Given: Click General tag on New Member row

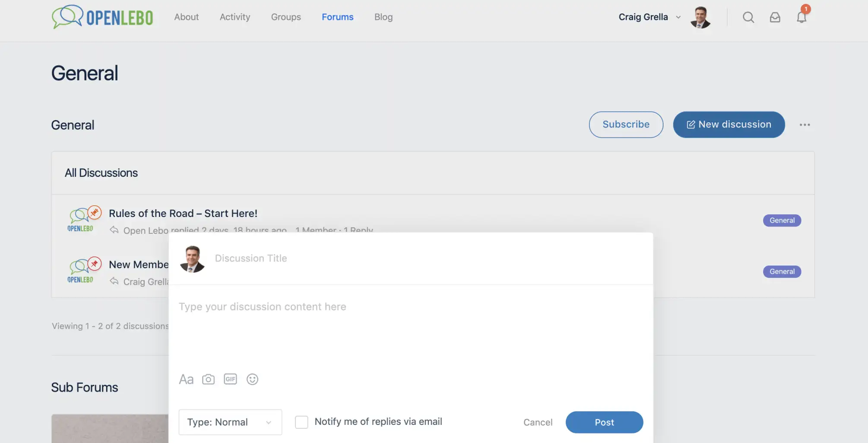Looking at the screenshot, I should click(x=782, y=271).
